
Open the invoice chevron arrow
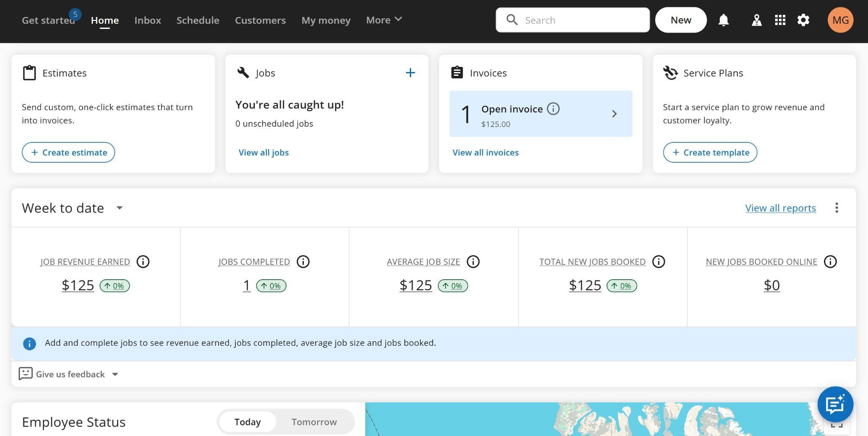tap(614, 114)
